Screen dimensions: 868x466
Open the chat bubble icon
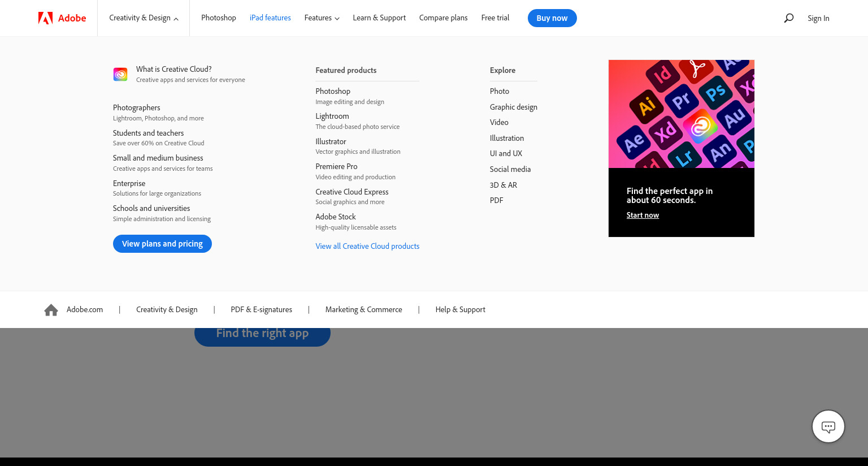pyautogui.click(x=828, y=426)
